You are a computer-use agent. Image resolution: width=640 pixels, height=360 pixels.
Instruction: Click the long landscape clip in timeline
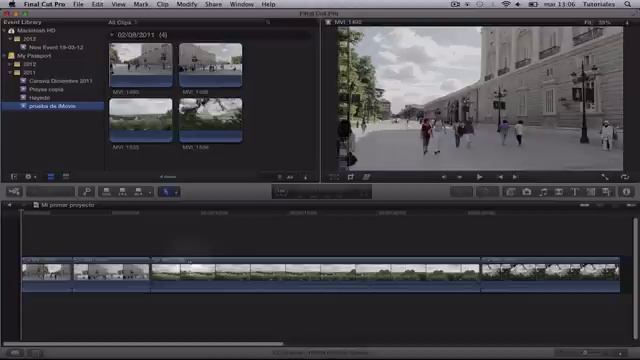[x=316, y=275]
